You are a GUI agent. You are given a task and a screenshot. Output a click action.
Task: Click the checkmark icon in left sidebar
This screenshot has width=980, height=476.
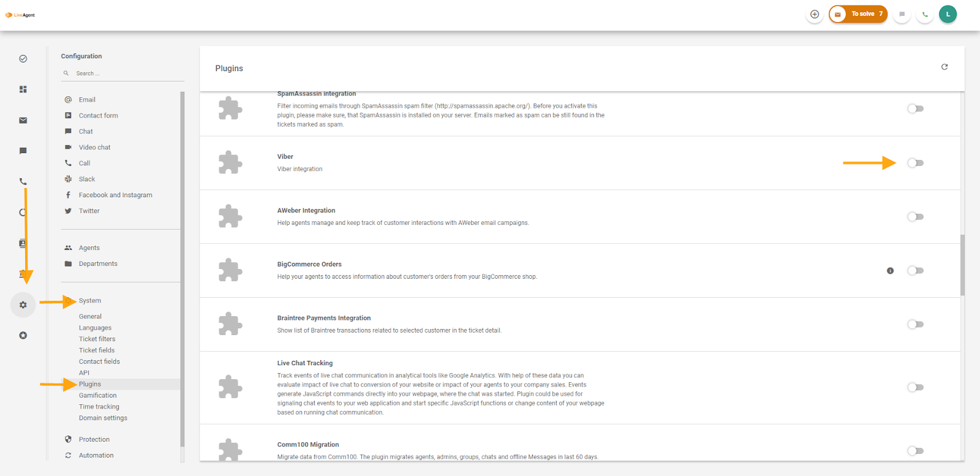pos(23,59)
